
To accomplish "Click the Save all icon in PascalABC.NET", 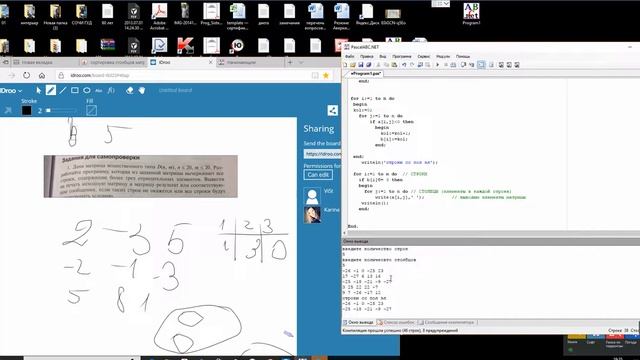I will 369,65.
